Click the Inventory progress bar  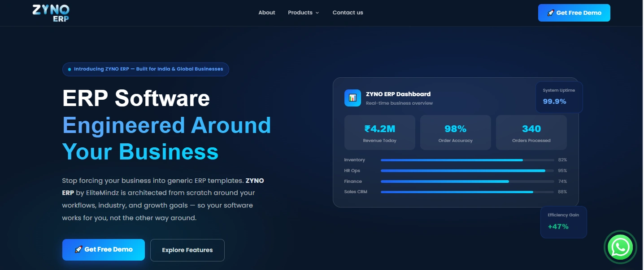click(467, 160)
